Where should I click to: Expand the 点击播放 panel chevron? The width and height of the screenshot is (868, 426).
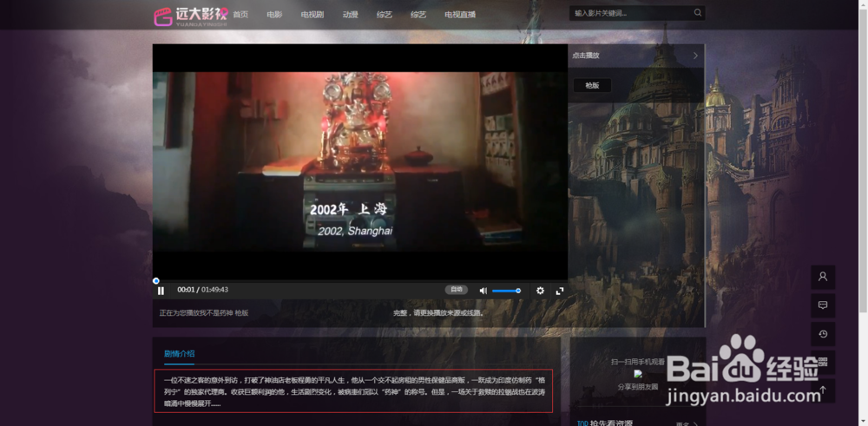pos(696,56)
